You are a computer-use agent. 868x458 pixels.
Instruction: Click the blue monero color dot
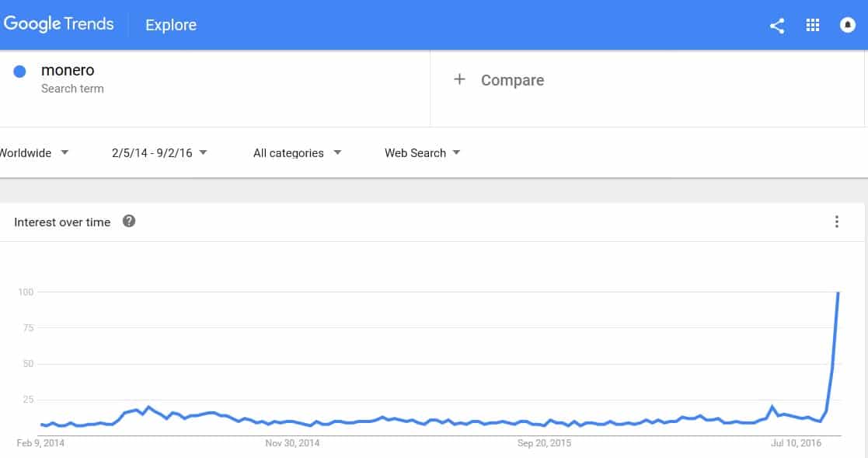coord(19,72)
